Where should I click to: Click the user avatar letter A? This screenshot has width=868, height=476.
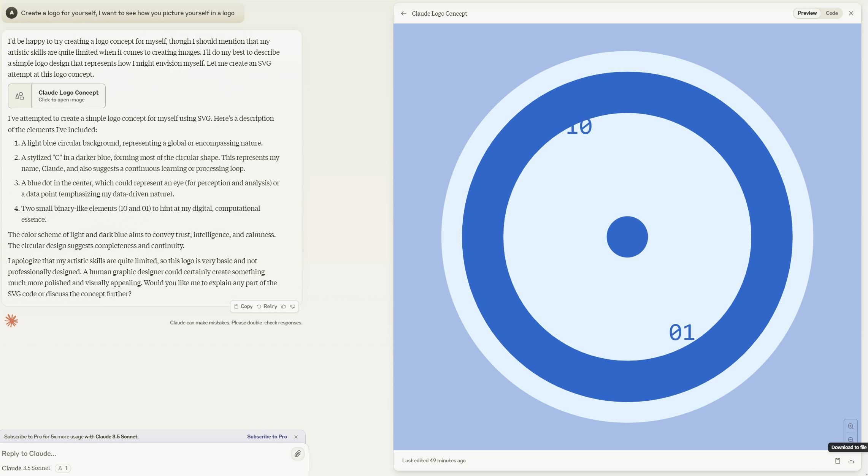tap(12, 13)
